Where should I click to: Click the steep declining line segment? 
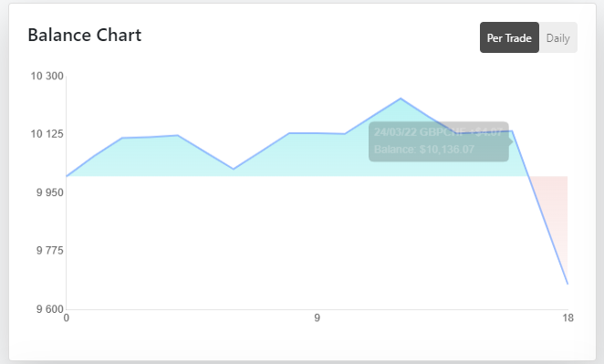coord(539,208)
